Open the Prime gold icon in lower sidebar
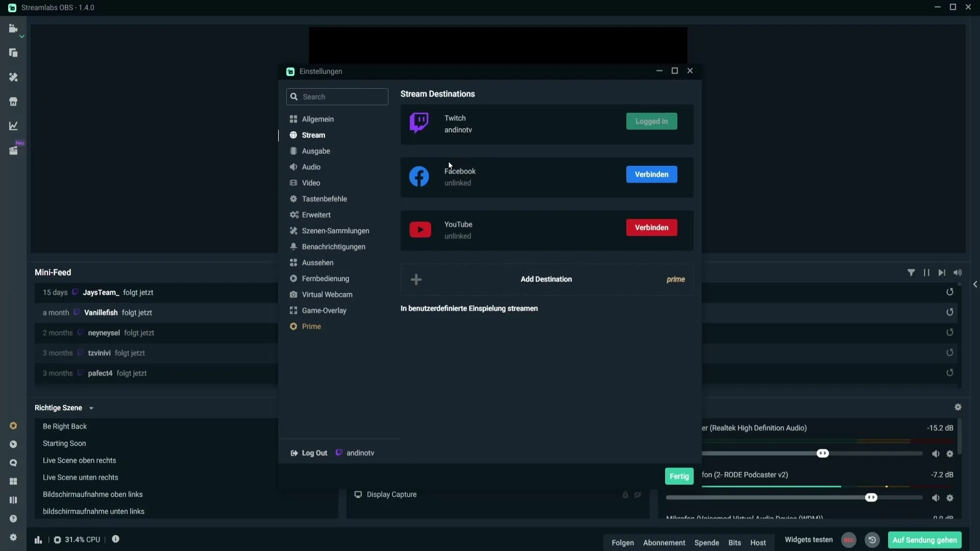Viewport: 980px width, 551px height. tap(13, 426)
